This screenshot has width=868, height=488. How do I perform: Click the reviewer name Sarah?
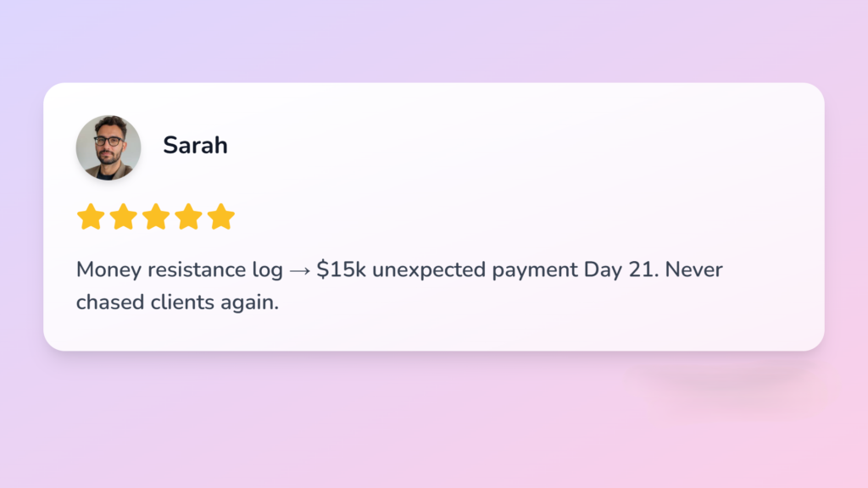[195, 145]
